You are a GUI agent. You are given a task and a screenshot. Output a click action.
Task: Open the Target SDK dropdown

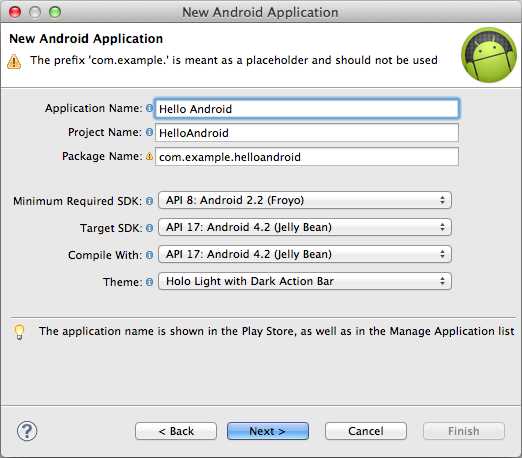tap(305, 227)
